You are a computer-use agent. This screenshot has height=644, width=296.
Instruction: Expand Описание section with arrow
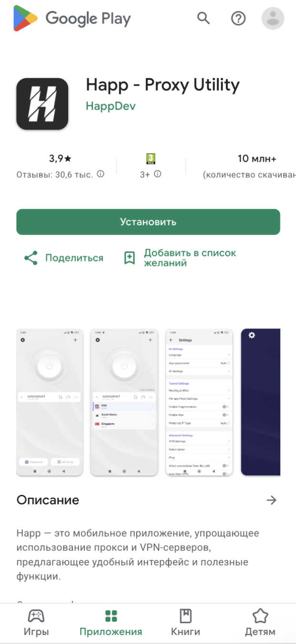(271, 500)
